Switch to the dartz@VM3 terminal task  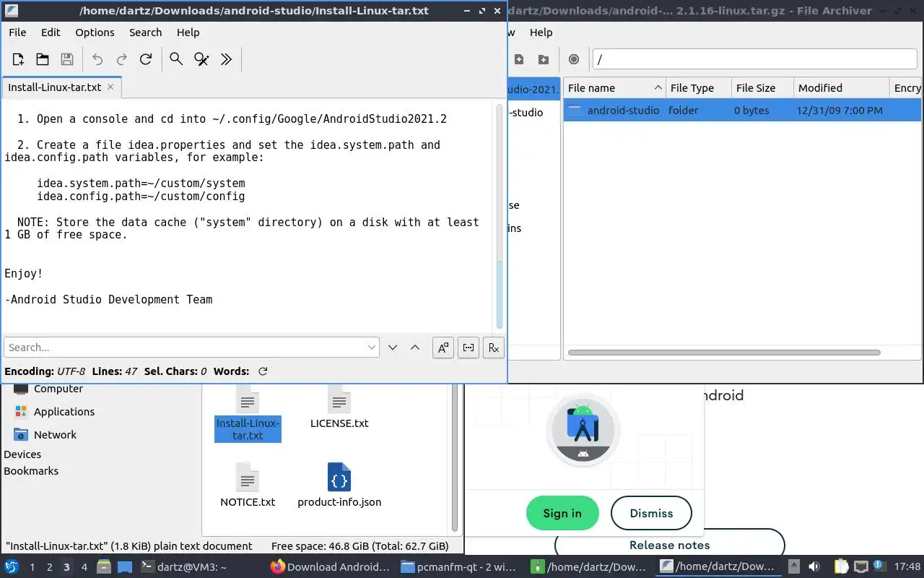(x=183, y=567)
